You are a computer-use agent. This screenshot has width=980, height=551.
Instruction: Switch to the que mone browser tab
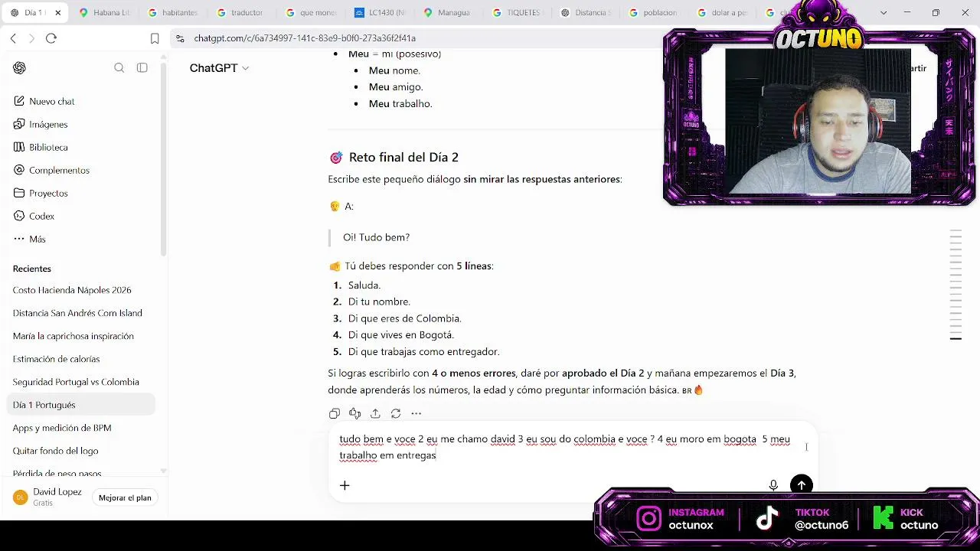[312, 12]
